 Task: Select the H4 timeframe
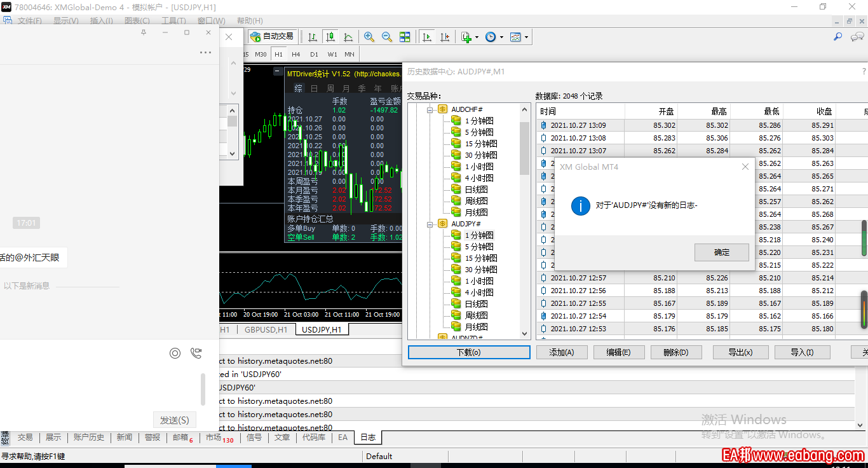[x=296, y=55]
